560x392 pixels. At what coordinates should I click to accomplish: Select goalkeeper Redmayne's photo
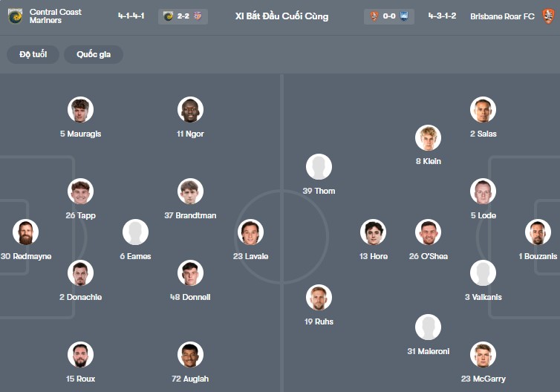(26, 232)
